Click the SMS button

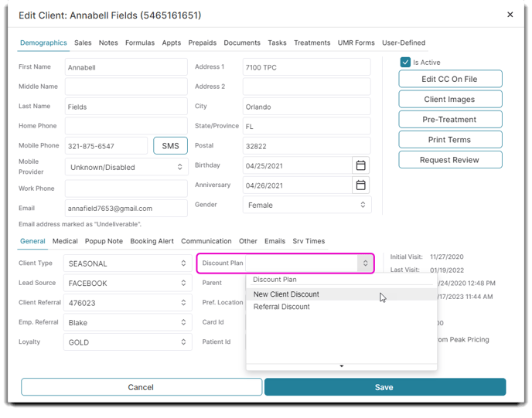[x=170, y=146]
